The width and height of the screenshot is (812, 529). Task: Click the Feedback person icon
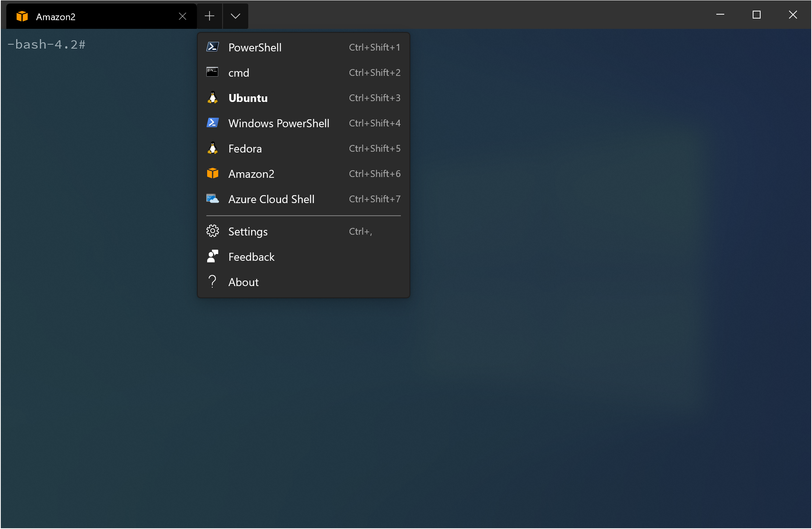coord(212,256)
